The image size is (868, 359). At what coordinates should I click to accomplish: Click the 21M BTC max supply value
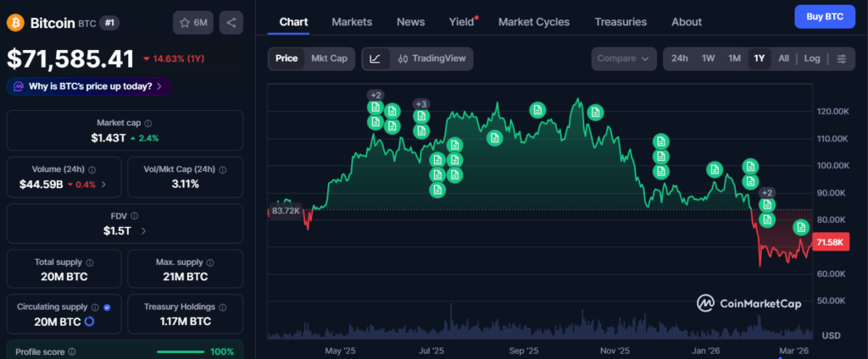(x=186, y=277)
